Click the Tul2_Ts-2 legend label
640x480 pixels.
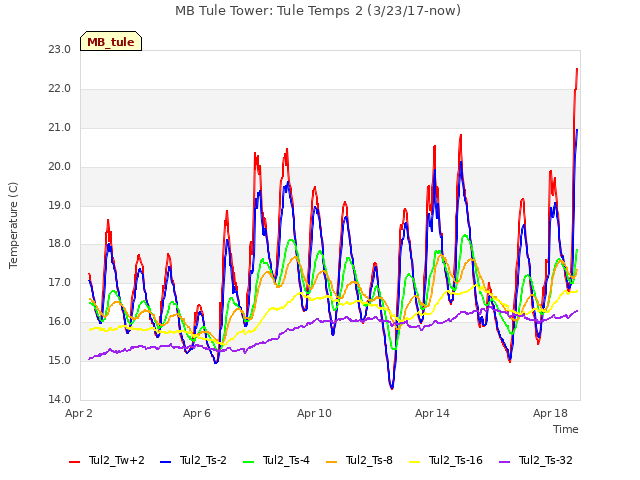coord(203,460)
